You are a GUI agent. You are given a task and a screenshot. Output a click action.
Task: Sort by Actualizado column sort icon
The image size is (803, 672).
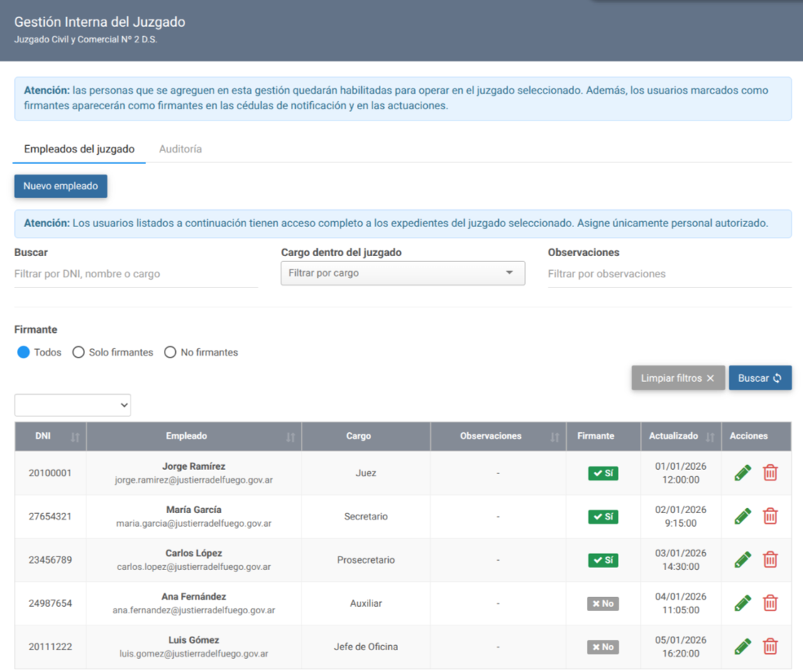click(710, 437)
